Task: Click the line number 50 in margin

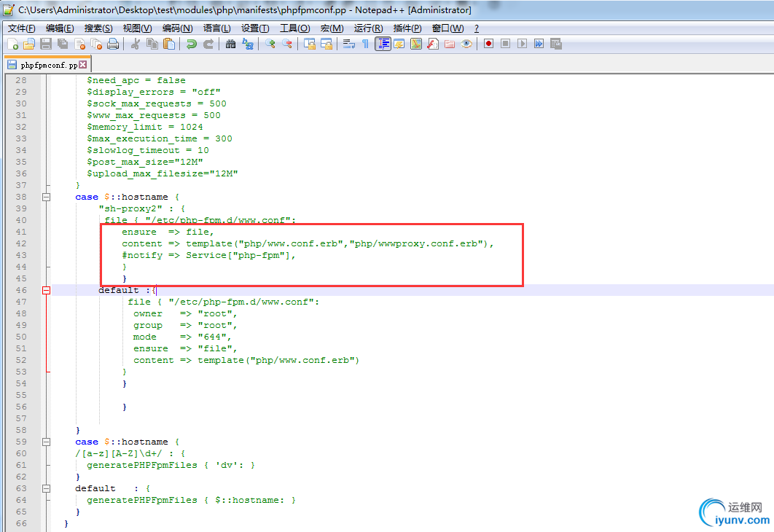Action: click(20, 337)
